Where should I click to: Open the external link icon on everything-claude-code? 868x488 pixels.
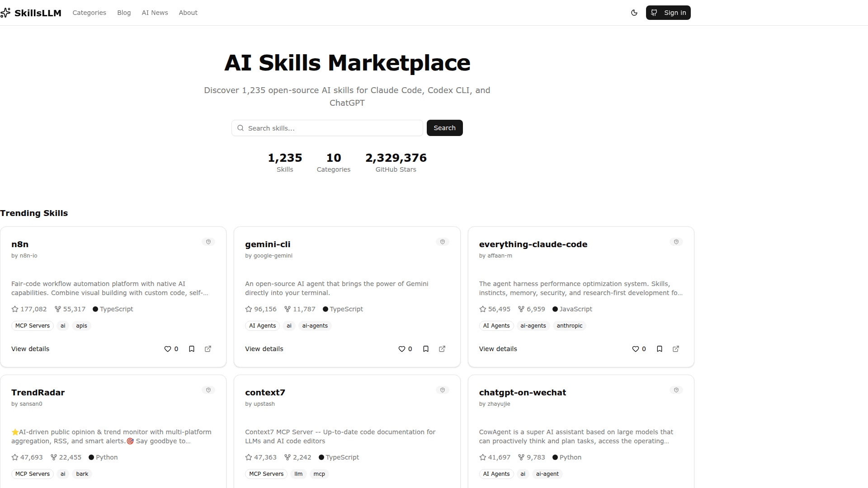click(675, 349)
